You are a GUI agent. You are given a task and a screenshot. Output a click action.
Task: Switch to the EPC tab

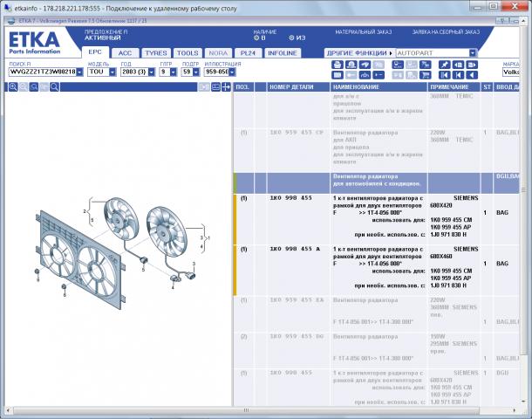point(95,52)
